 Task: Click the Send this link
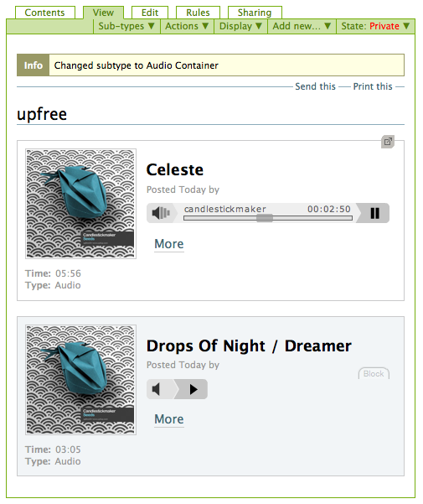pyautogui.click(x=315, y=86)
